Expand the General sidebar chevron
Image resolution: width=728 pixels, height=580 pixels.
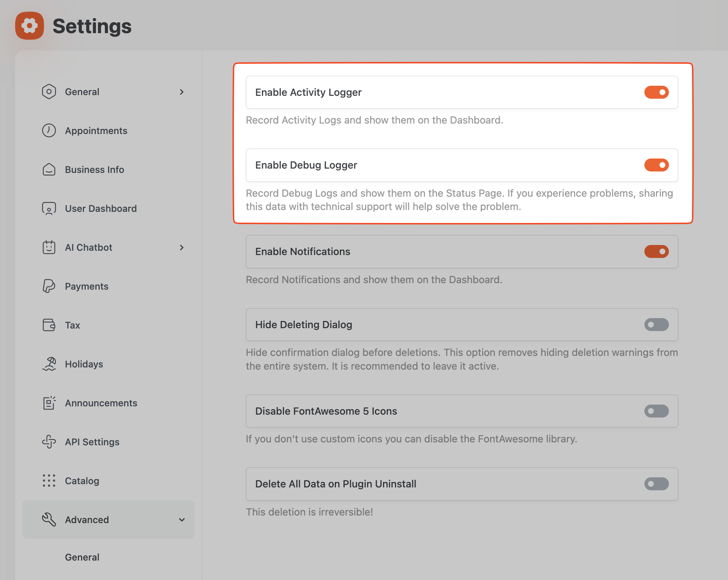coord(182,92)
